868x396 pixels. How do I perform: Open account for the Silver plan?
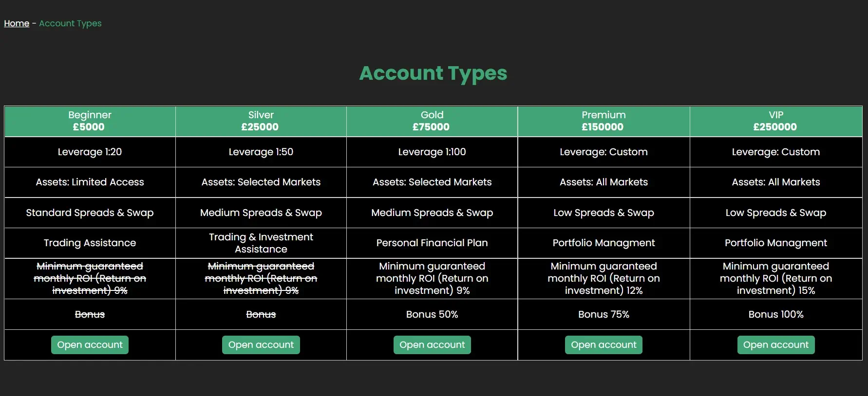click(261, 345)
